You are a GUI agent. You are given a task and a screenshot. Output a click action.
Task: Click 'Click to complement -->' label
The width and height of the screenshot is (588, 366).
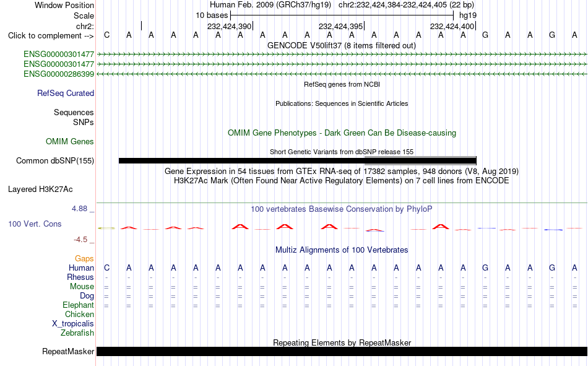(x=51, y=36)
